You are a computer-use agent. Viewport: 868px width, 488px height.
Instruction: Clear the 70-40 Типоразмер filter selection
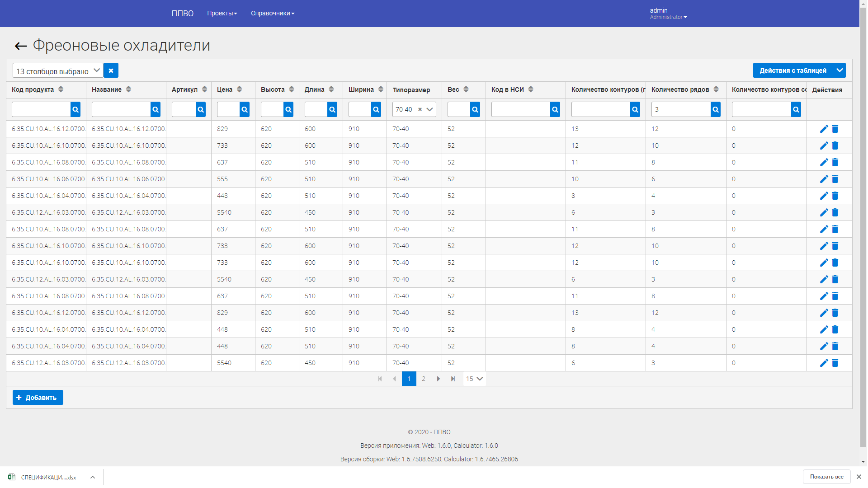pos(420,109)
